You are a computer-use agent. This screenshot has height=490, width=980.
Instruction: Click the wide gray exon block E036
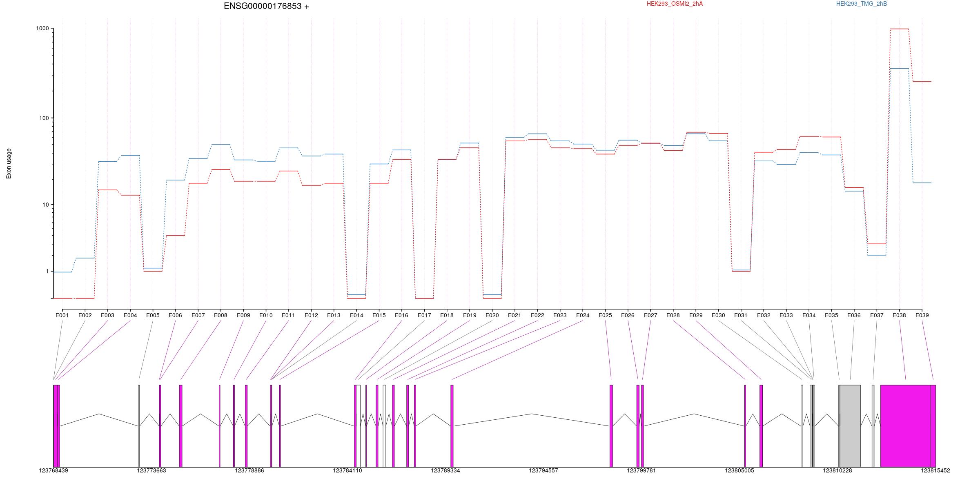850,426
